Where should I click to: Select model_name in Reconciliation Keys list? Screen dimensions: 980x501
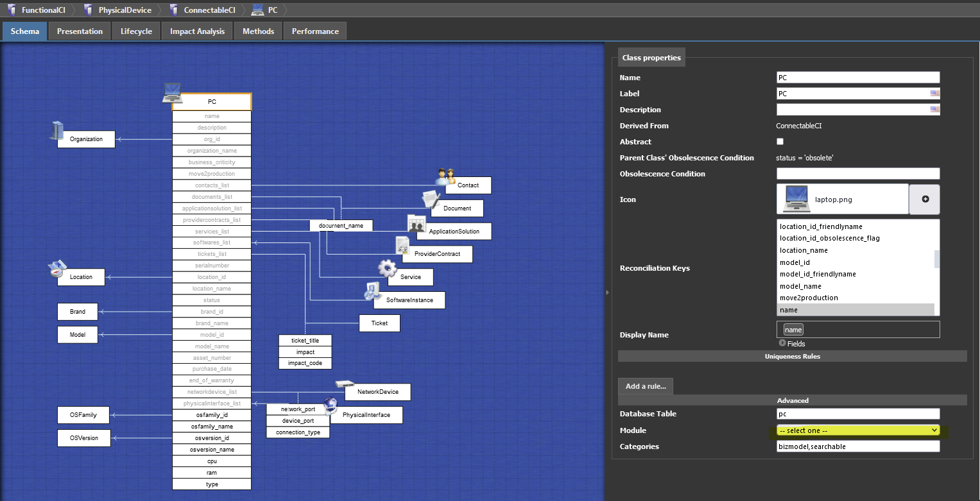click(800, 286)
